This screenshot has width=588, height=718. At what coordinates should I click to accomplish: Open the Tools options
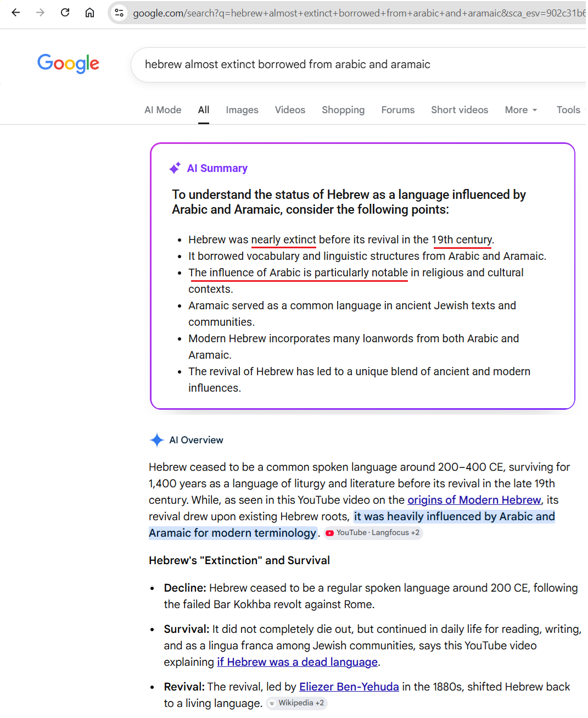pyautogui.click(x=570, y=110)
